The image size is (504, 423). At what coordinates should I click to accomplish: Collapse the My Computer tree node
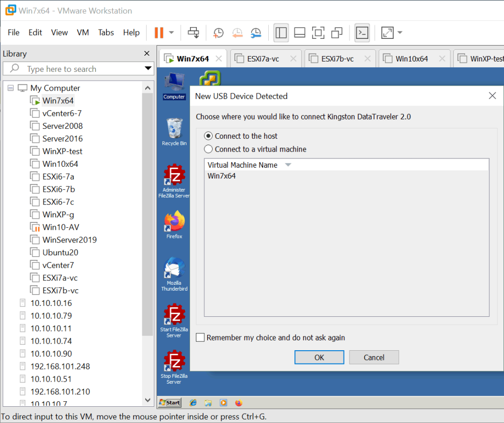click(x=11, y=88)
